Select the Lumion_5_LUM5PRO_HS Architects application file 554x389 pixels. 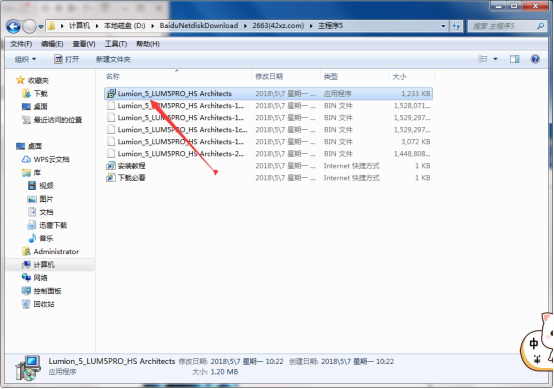(269, 94)
